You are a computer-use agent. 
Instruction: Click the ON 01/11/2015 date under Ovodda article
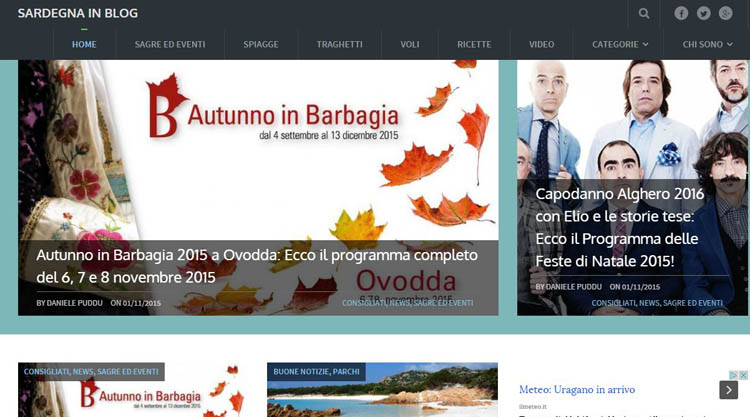pos(135,303)
